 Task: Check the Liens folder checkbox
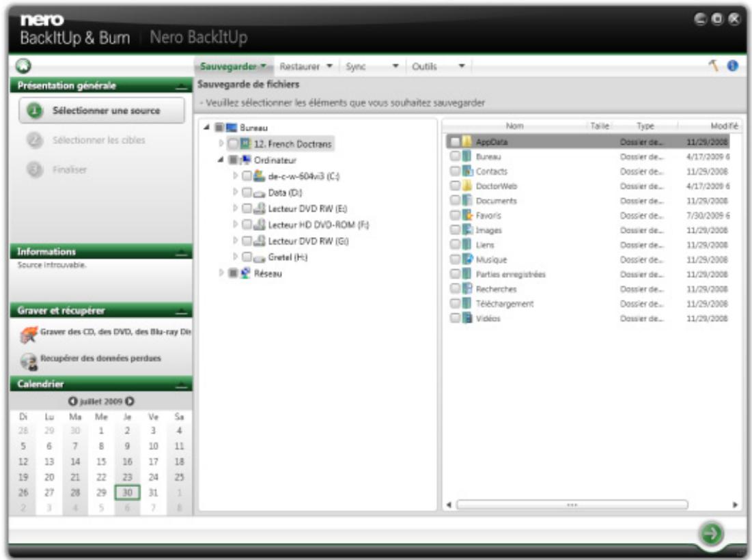pyautogui.click(x=455, y=244)
